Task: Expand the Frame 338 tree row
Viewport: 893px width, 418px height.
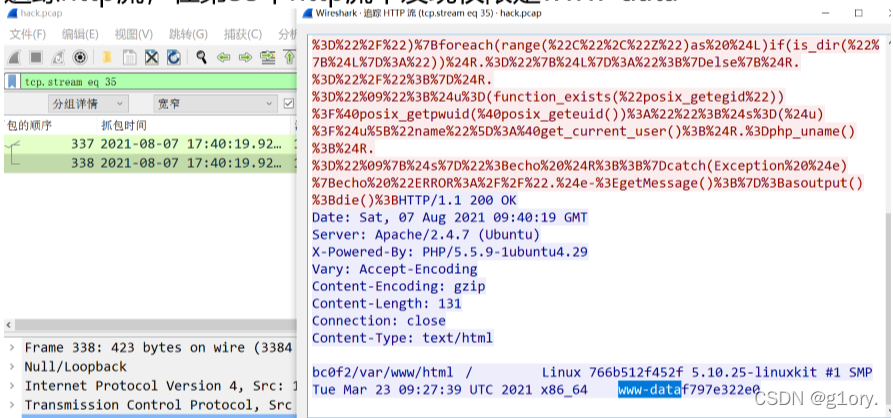Action: click(12, 347)
